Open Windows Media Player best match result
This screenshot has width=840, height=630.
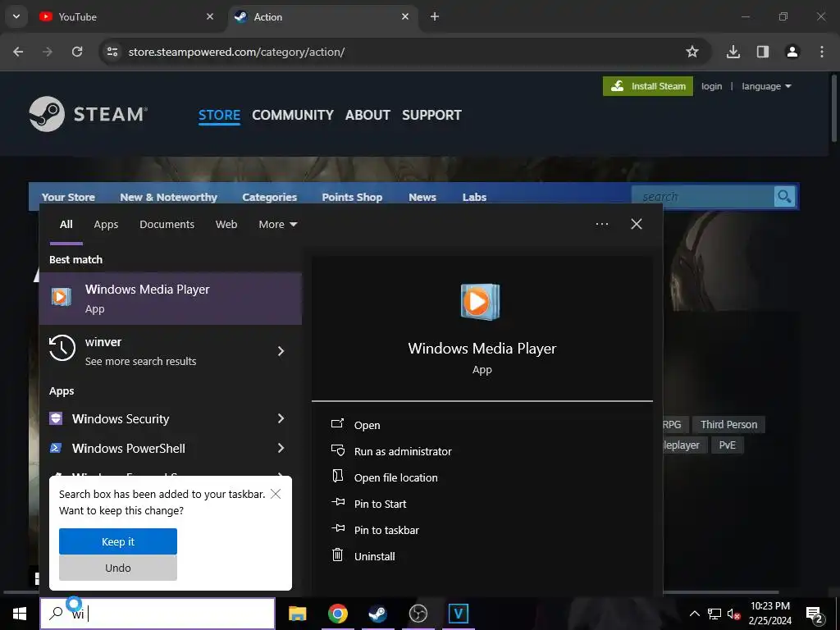pyautogui.click(x=171, y=299)
